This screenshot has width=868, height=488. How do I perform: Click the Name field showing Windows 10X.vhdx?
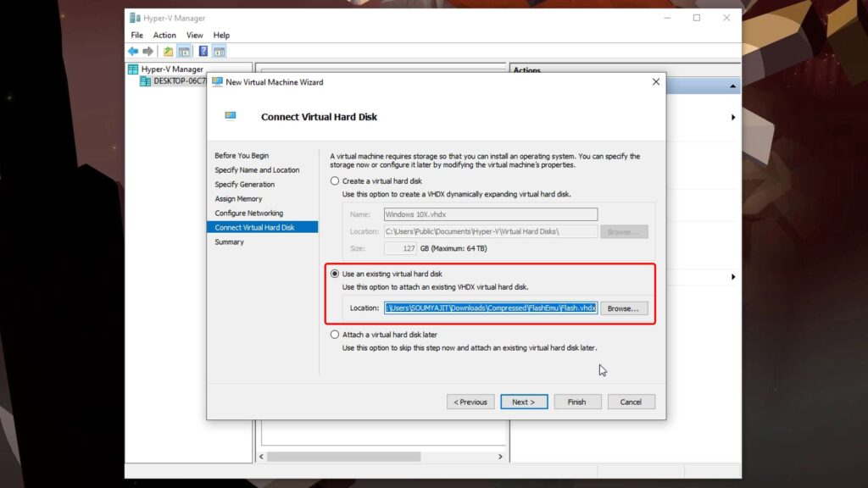click(x=491, y=214)
